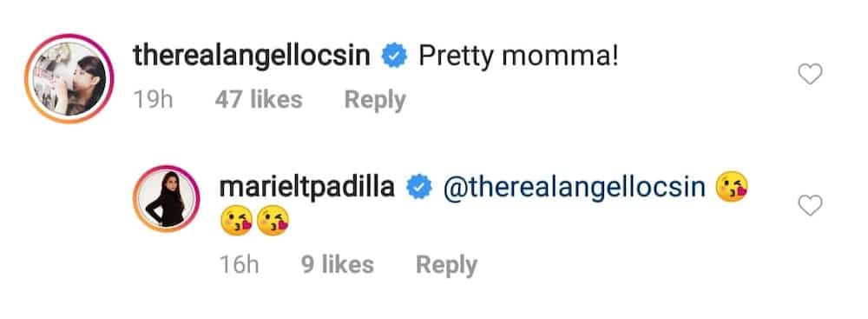Image resolution: width=868 pixels, height=319 pixels.
Task: View the 47 likes list
Action: (259, 100)
